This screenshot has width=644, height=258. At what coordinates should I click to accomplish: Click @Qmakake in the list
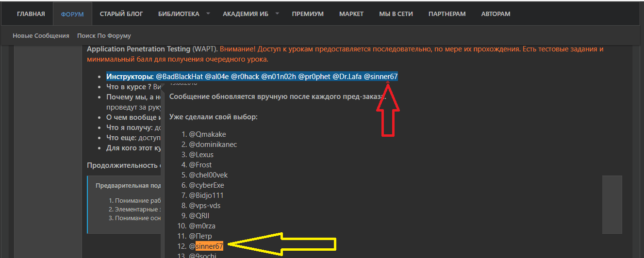coord(207,134)
